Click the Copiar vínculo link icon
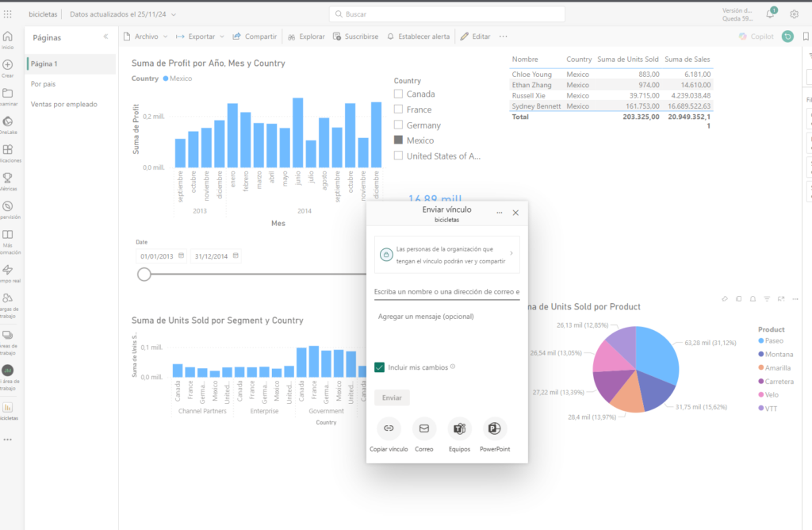 coord(389,428)
